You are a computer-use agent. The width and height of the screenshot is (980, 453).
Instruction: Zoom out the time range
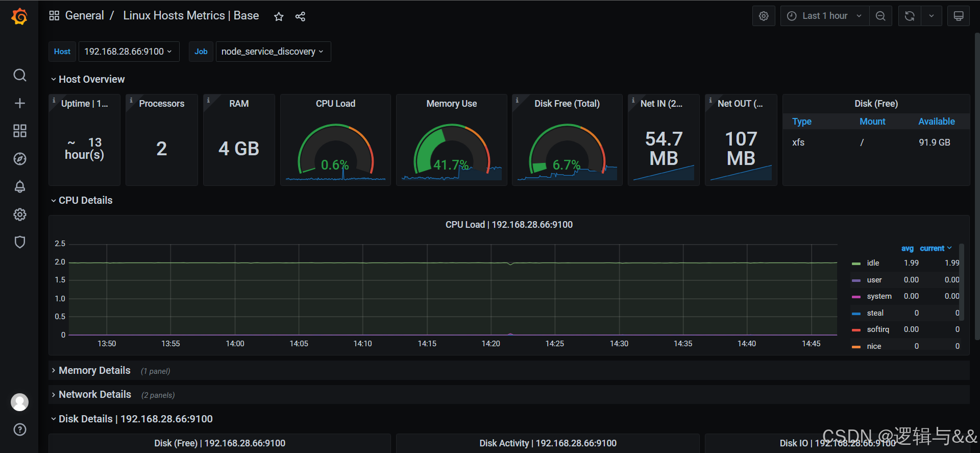tap(880, 16)
